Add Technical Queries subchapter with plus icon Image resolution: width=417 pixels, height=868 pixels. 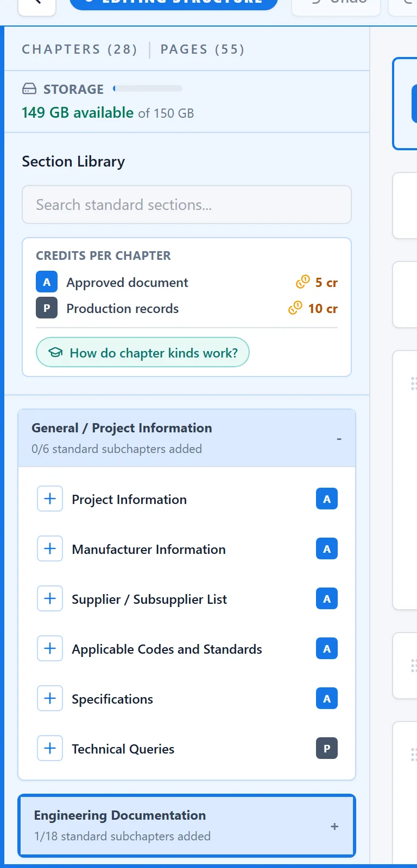click(50, 748)
